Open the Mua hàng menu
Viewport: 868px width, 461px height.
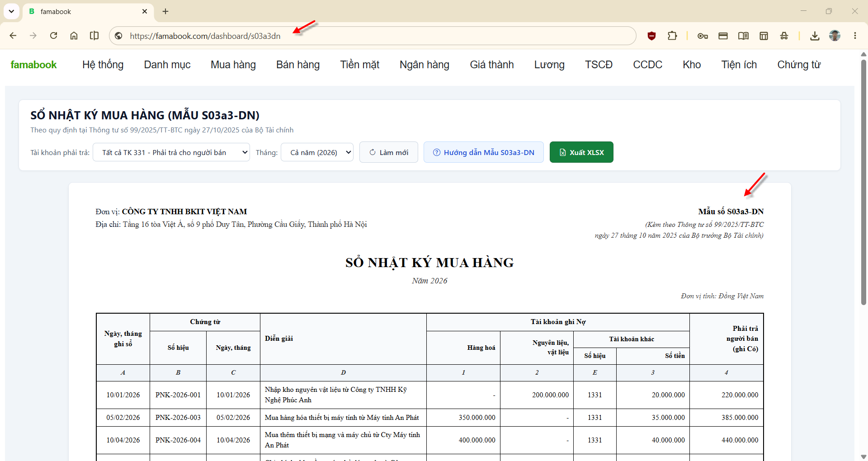coord(233,65)
